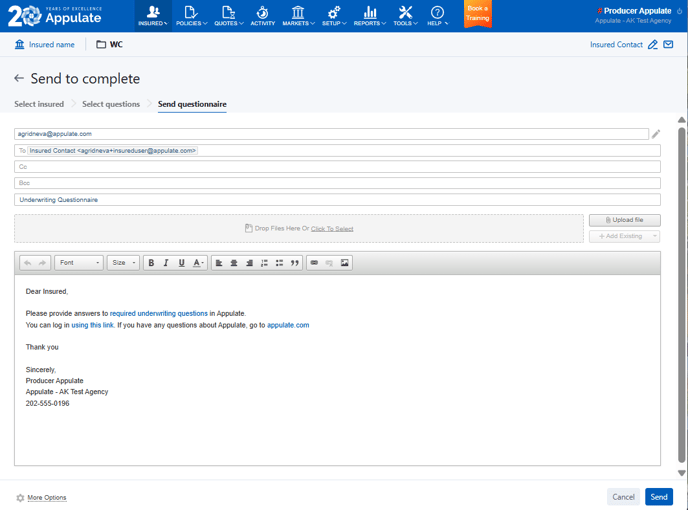Screen dimensions: 688x510
Task: Open the Tools menu
Action: tap(405, 16)
